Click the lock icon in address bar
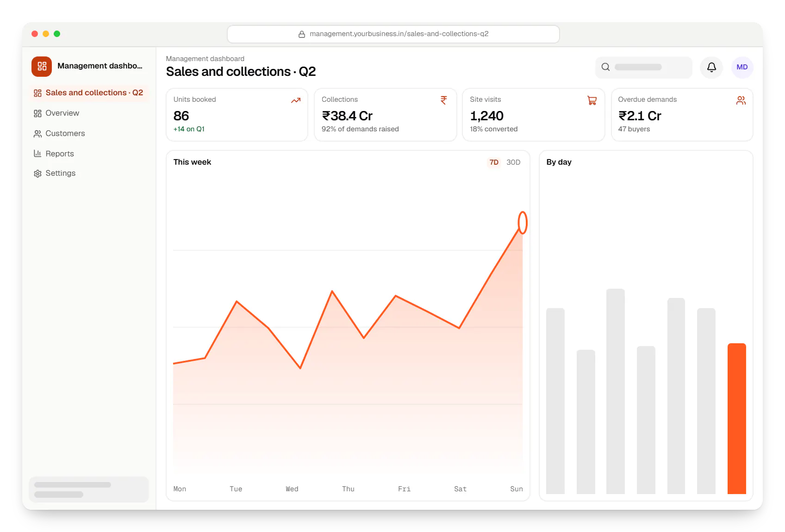The height and width of the screenshot is (532, 785). point(302,34)
